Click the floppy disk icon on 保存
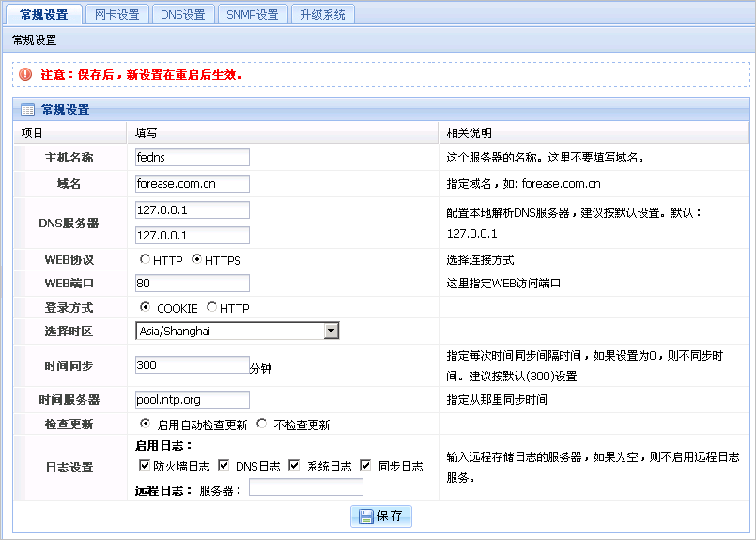Screen dimensions: 756x540 (365, 517)
